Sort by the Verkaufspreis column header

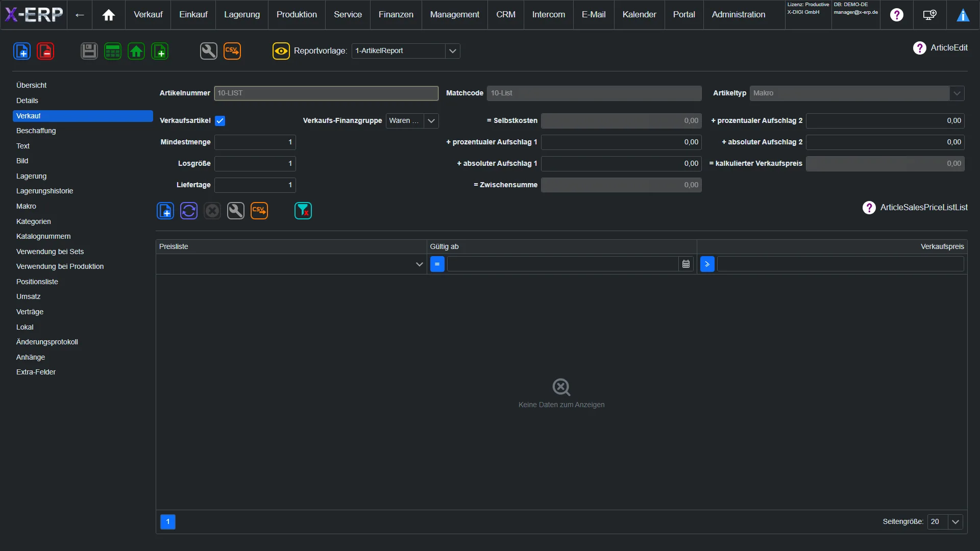tap(832, 247)
